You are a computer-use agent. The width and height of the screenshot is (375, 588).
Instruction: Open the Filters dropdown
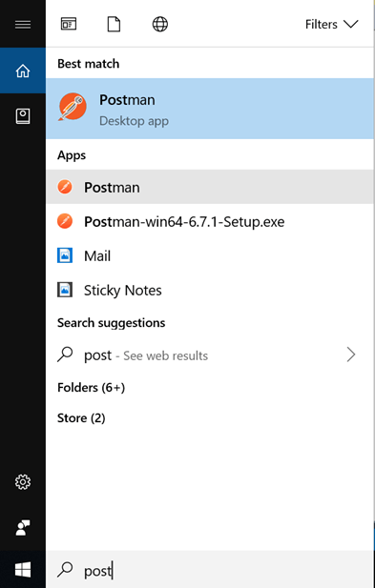331,25
